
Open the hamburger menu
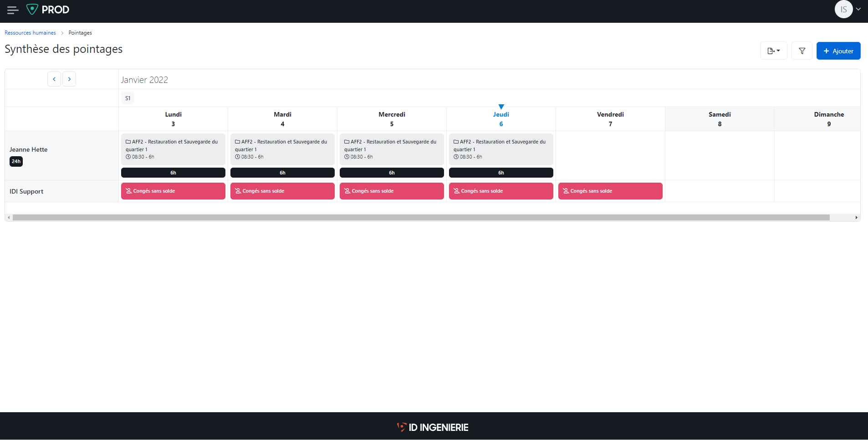pyautogui.click(x=12, y=10)
